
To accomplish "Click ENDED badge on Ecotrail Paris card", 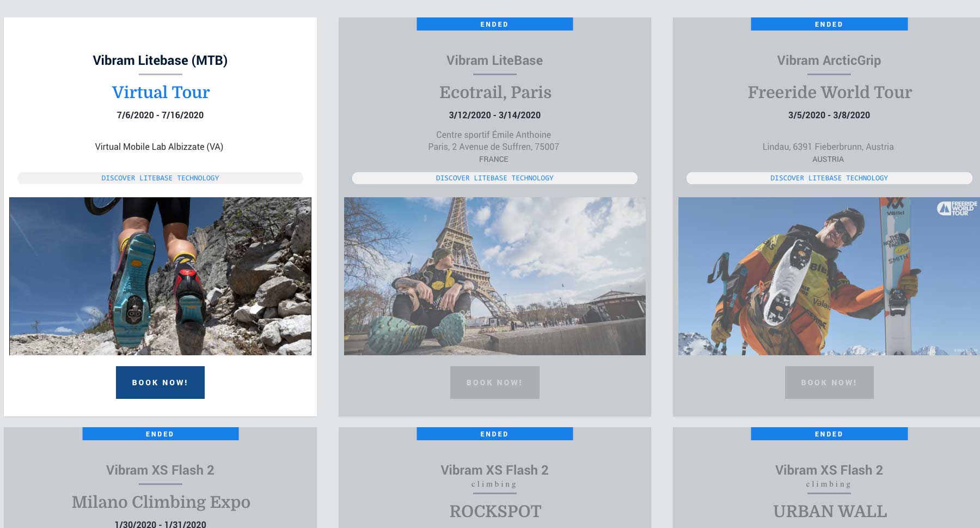I will (x=494, y=24).
